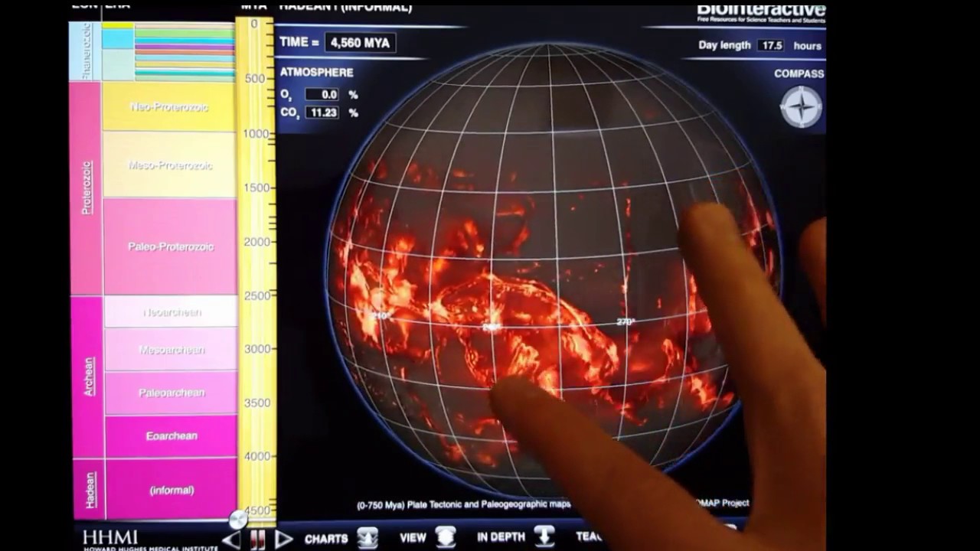
Task: Open the View options icon
Action: (x=446, y=537)
